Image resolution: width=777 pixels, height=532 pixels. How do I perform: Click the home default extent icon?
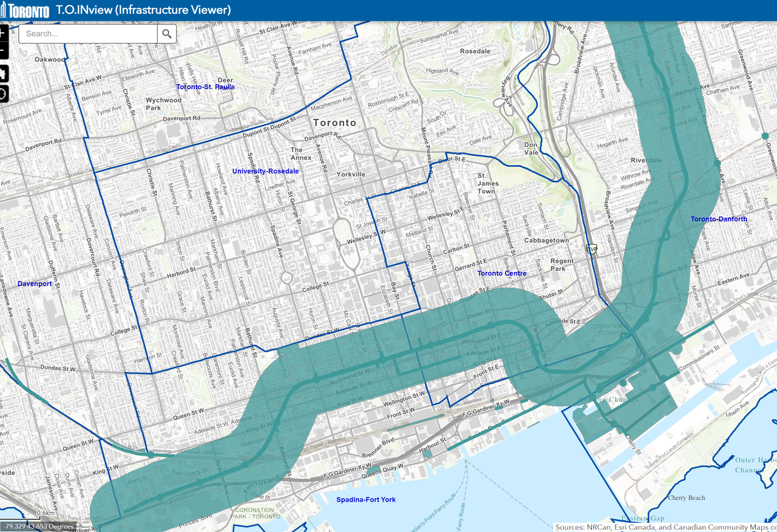(x=3, y=73)
